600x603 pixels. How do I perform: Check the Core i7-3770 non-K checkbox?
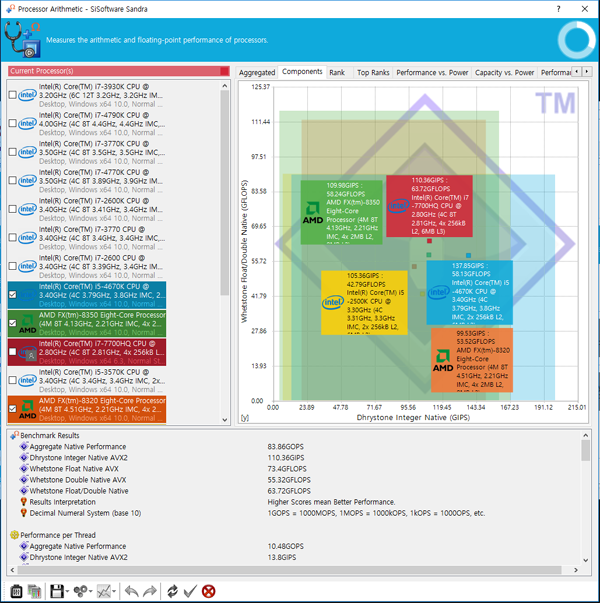12,237
